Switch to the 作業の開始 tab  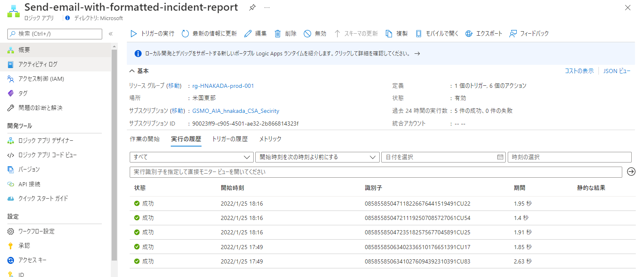(x=144, y=139)
